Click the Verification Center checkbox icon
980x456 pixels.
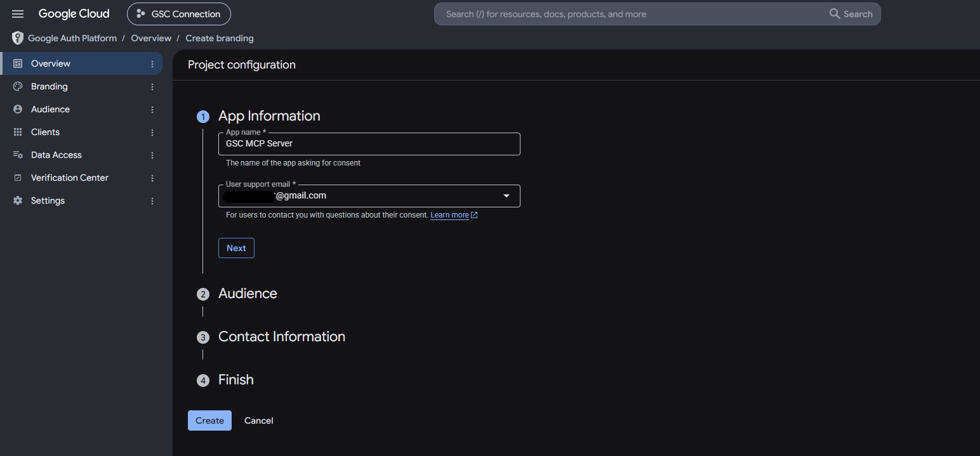(x=18, y=178)
